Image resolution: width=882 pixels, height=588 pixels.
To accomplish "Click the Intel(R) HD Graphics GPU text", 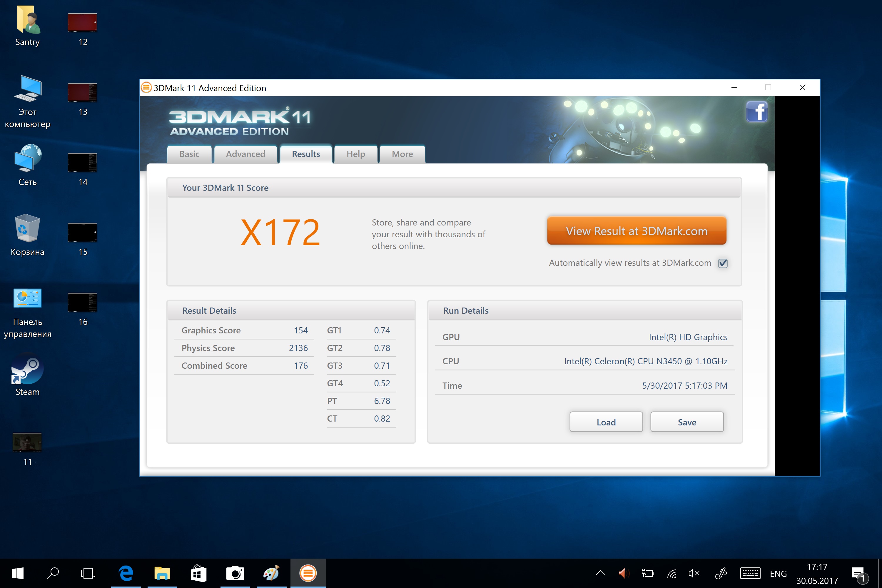I will (688, 337).
